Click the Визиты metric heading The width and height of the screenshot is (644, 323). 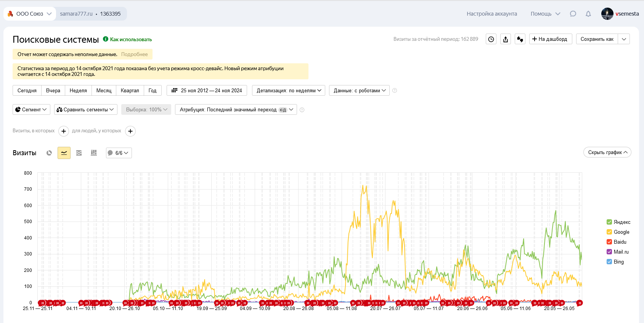[24, 153]
